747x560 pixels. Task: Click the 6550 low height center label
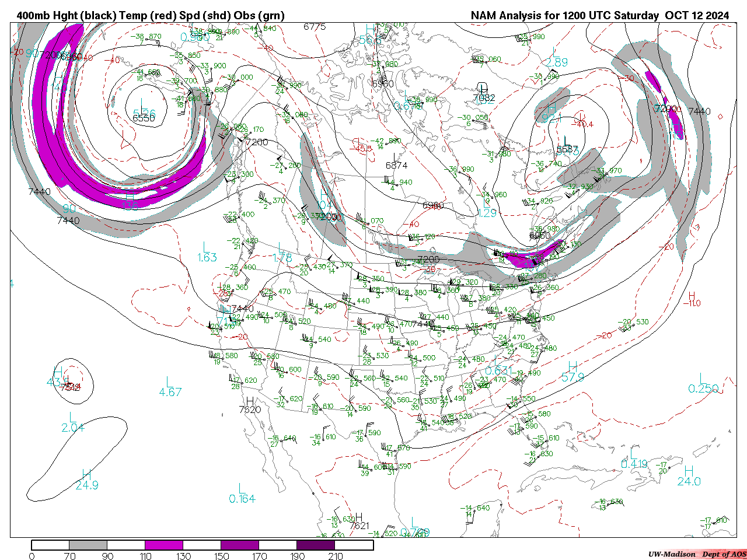coord(144,118)
